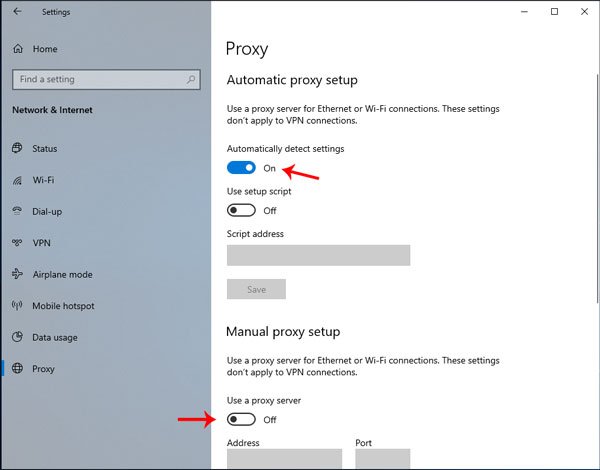Focus the proxy Address text field
Image resolution: width=600 pixels, height=470 pixels.
click(x=284, y=458)
